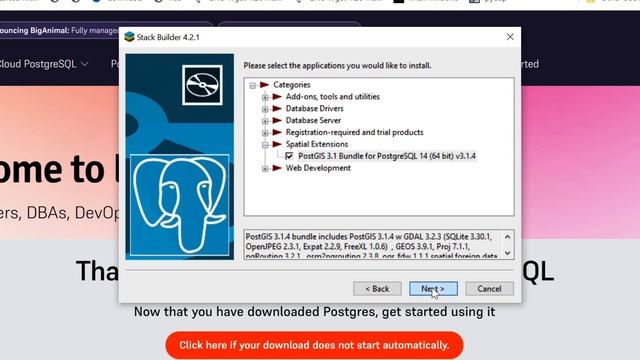The height and width of the screenshot is (360, 640).
Task: Click the Add-ons category arrow icon
Action: [x=277, y=96]
